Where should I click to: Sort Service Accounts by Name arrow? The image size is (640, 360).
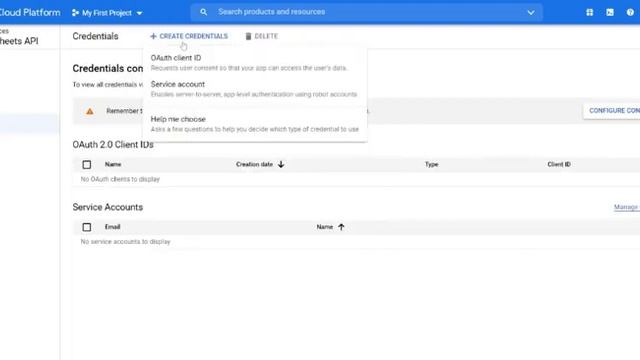pyautogui.click(x=341, y=227)
